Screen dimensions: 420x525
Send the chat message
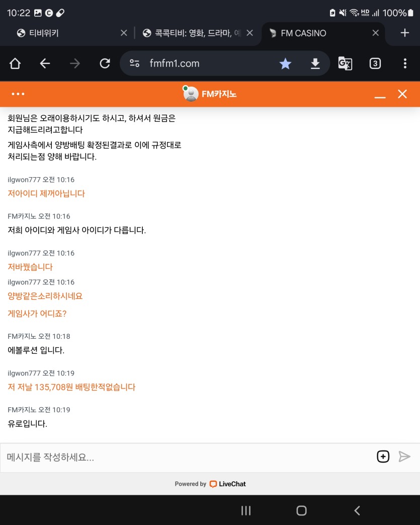click(x=404, y=457)
